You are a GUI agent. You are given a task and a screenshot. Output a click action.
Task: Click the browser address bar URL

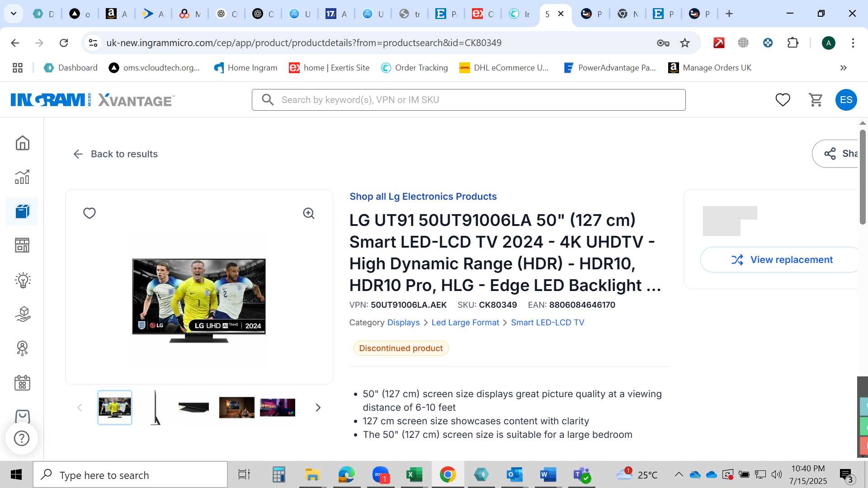click(x=304, y=43)
